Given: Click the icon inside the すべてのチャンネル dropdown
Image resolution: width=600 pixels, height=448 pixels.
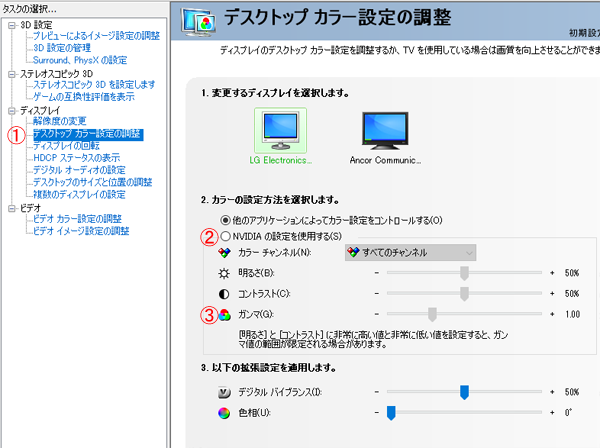Looking at the screenshot, I should pyautogui.click(x=353, y=252).
